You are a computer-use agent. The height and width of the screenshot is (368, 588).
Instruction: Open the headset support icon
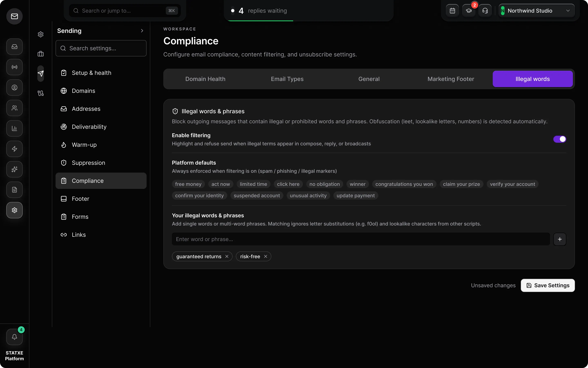tap(485, 11)
